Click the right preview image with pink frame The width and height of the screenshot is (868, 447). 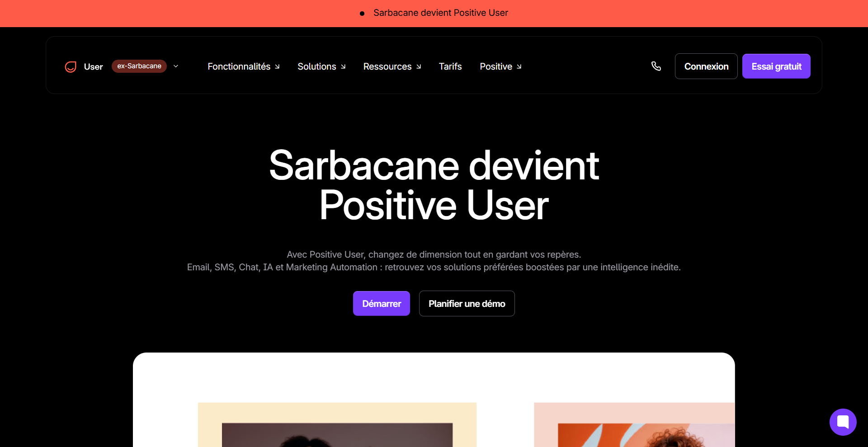pos(634,425)
